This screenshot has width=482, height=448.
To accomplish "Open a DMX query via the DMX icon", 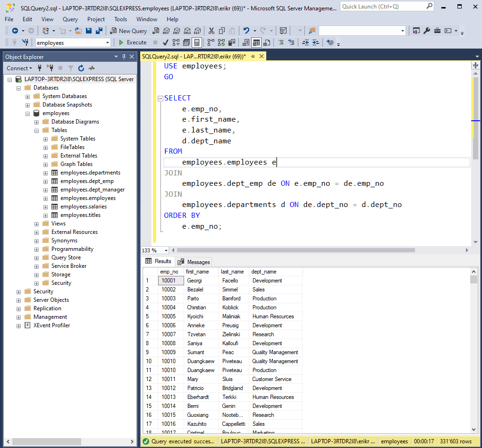I will [177, 31].
